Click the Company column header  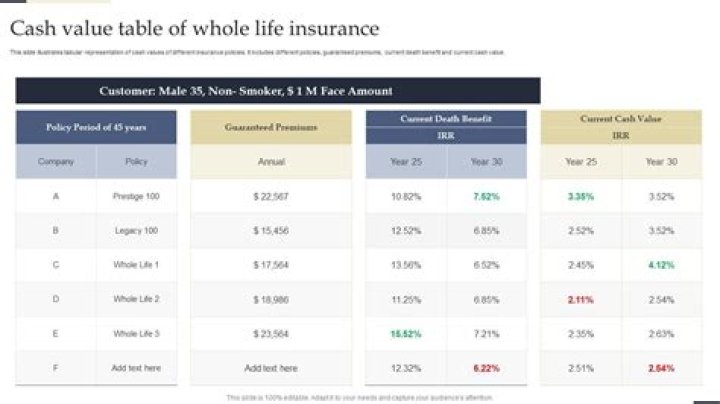56,161
